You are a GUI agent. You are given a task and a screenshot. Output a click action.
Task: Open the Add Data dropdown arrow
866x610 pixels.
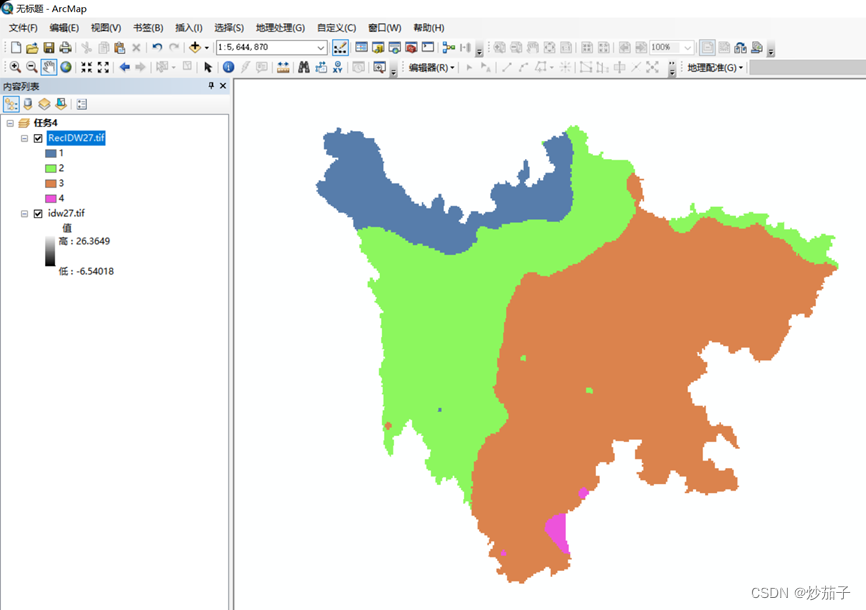click(x=207, y=48)
